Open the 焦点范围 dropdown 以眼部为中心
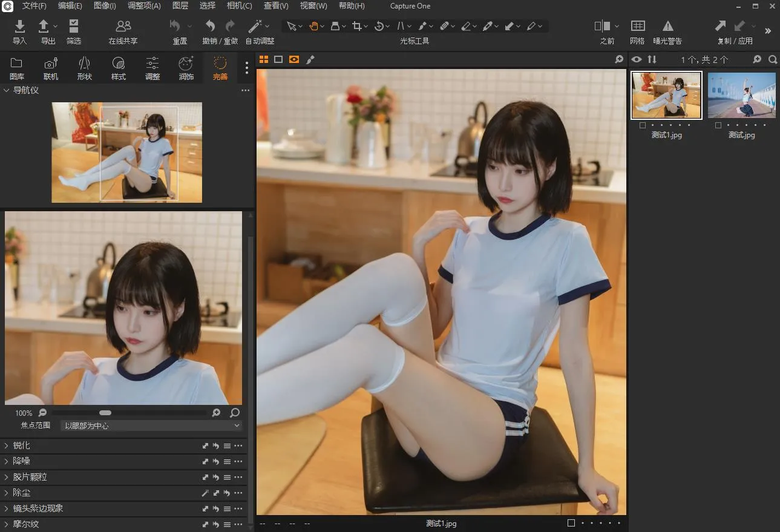The height and width of the screenshot is (532, 780). pyautogui.click(x=151, y=425)
